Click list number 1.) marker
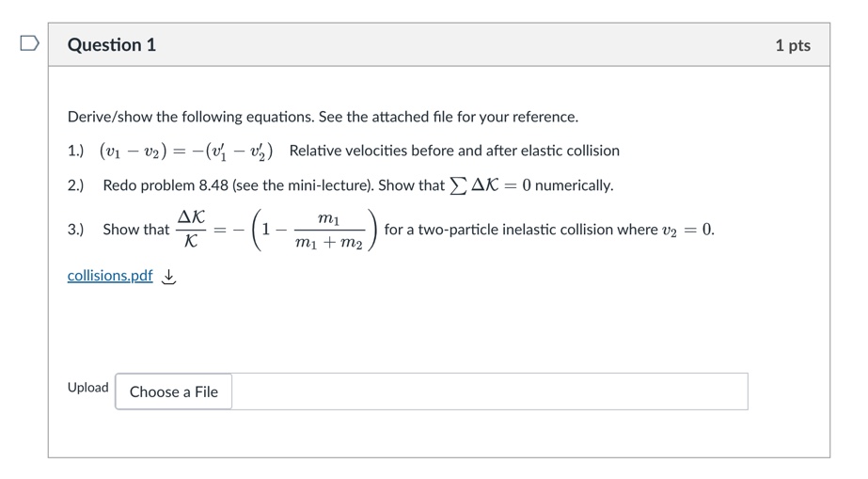The height and width of the screenshot is (479, 868). point(76,151)
